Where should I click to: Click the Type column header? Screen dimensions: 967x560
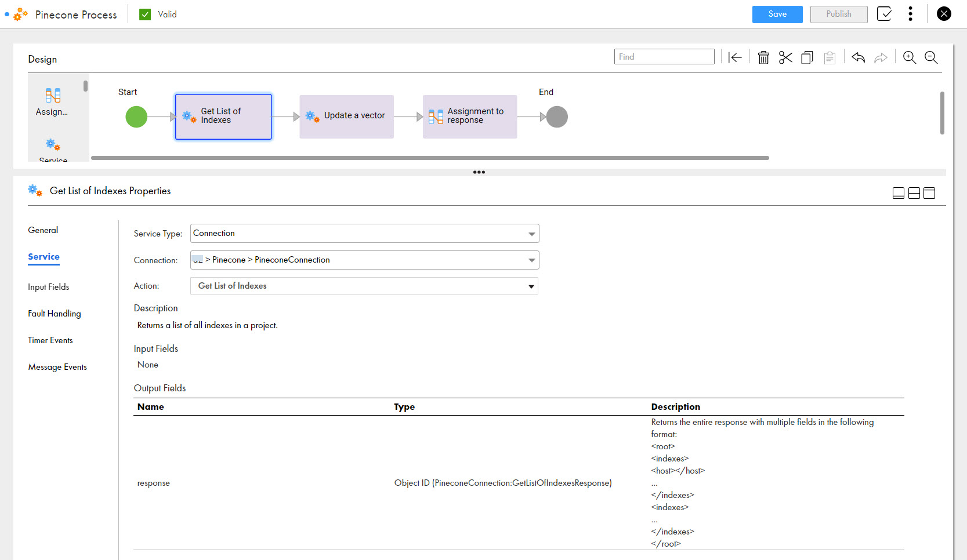tap(404, 407)
